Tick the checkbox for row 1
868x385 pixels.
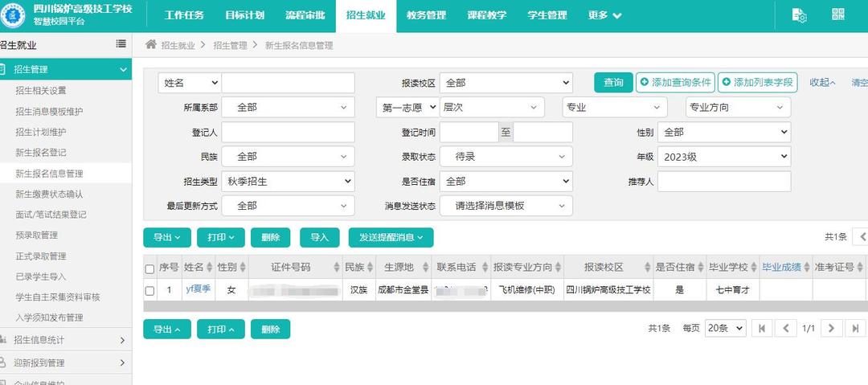149,290
